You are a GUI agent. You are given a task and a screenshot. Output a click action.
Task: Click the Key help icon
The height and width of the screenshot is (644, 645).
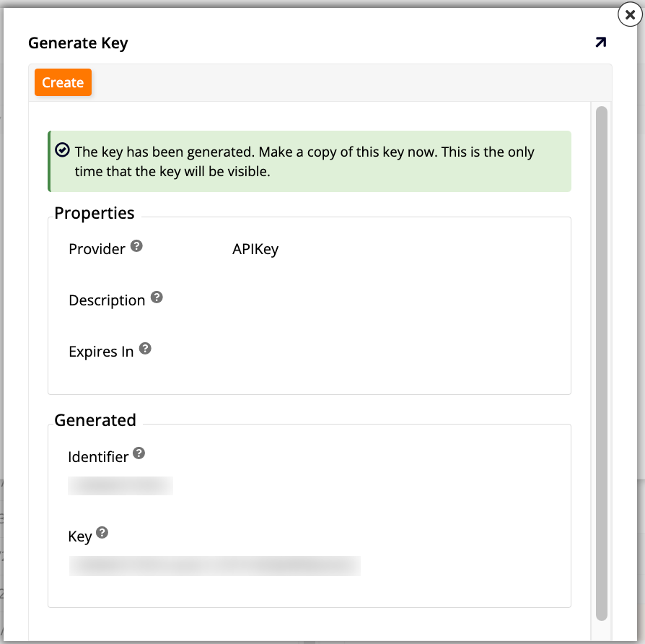pyautogui.click(x=102, y=533)
